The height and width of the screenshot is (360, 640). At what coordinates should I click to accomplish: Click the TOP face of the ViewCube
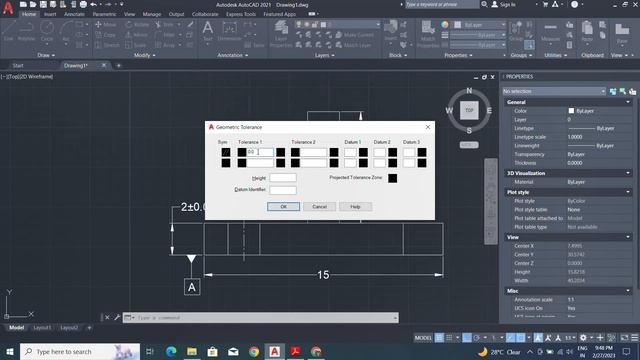point(469,110)
